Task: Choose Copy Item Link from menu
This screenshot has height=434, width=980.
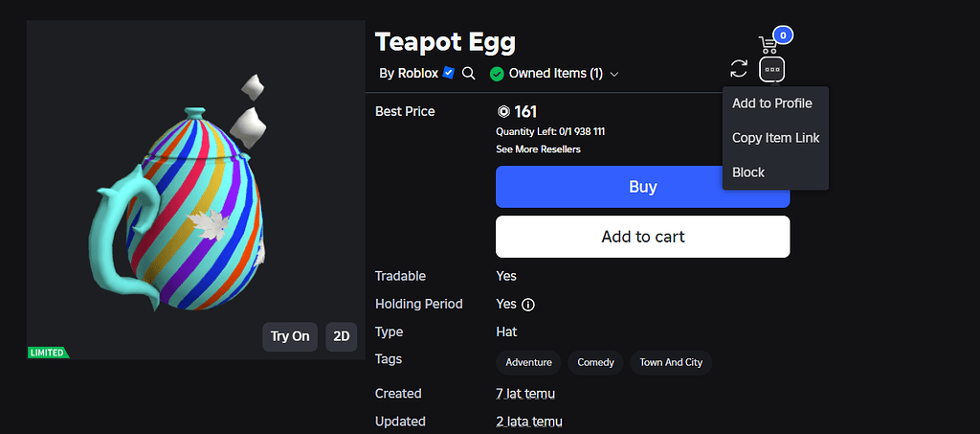Action: point(775,138)
